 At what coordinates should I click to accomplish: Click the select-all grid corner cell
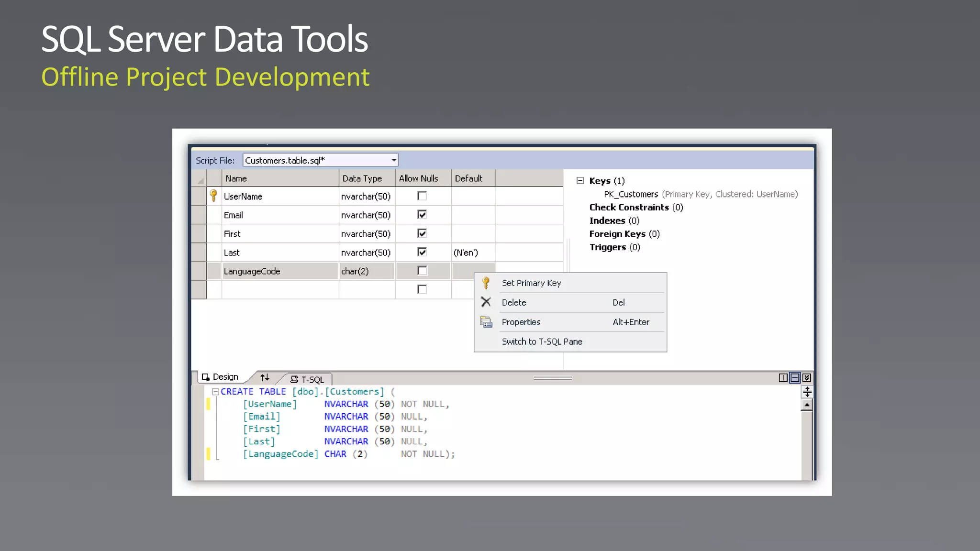pos(199,178)
